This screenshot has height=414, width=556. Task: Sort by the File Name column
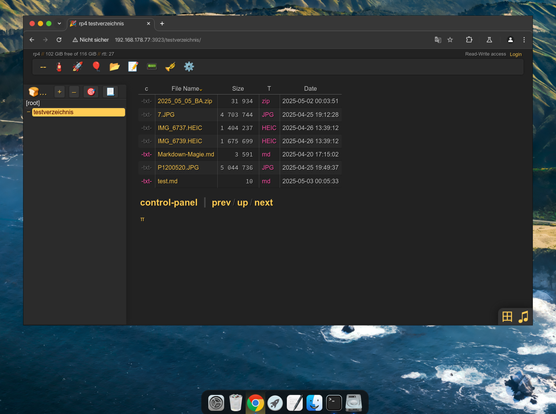click(x=186, y=89)
